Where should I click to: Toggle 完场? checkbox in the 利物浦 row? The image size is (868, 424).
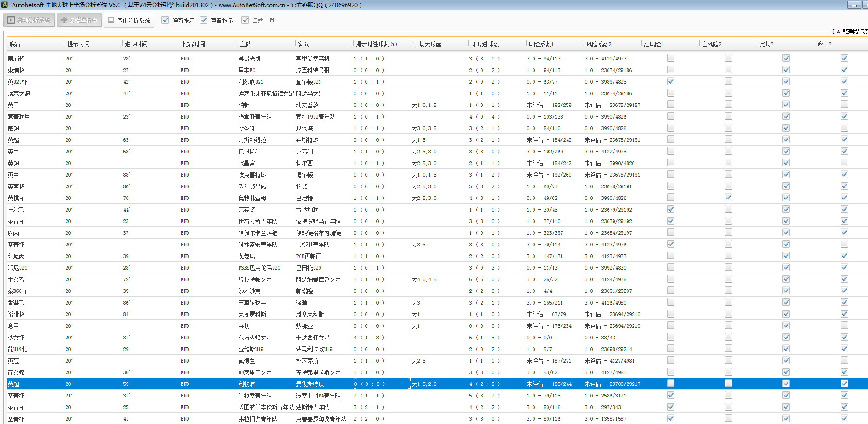[786, 384]
